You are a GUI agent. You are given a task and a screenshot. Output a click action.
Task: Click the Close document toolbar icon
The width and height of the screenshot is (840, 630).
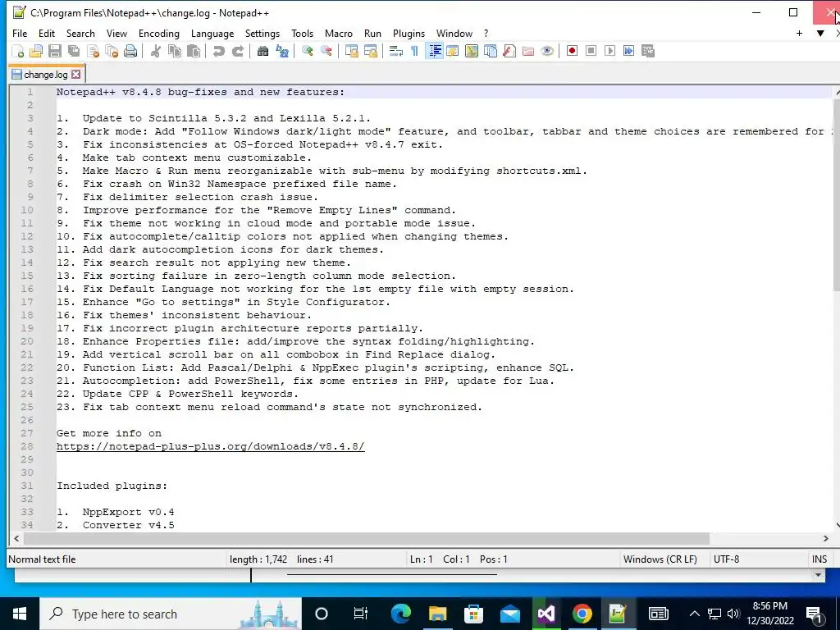click(94, 52)
